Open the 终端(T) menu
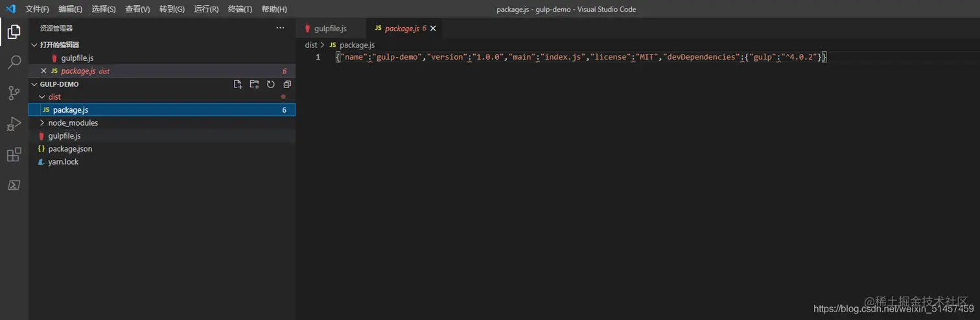 (240, 9)
